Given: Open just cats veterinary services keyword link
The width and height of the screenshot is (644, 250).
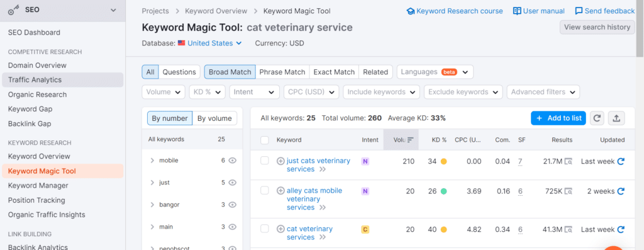Looking at the screenshot, I should coord(318,165).
